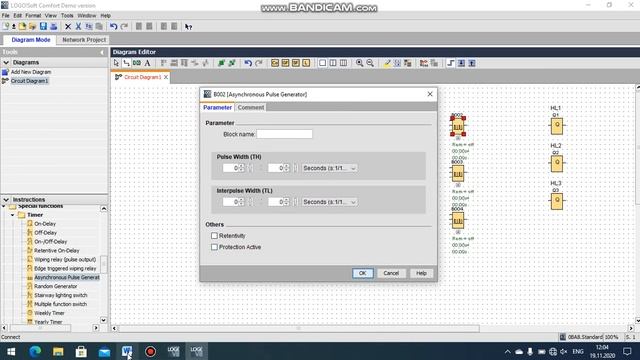Click the Diagram Mode tab
This screenshot has width=640, height=360.
31,40
